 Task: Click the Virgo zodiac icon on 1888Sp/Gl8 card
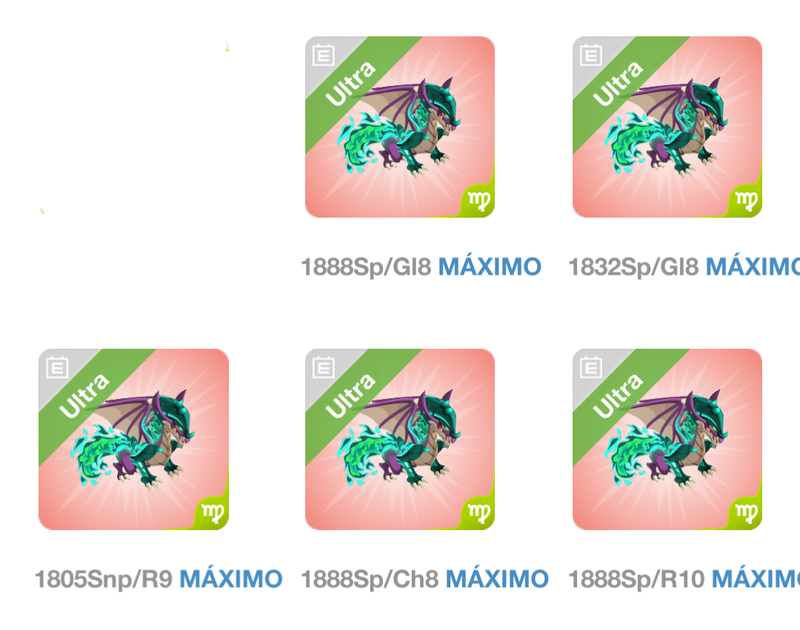[479, 200]
